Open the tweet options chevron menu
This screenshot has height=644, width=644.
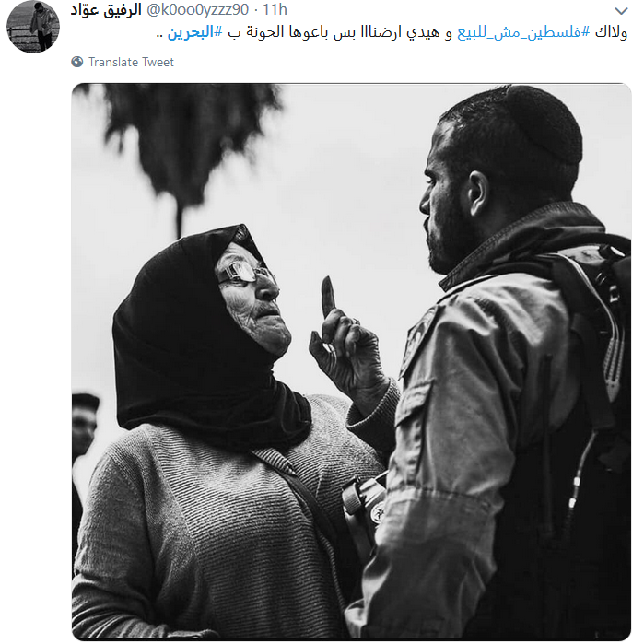click(621, 11)
